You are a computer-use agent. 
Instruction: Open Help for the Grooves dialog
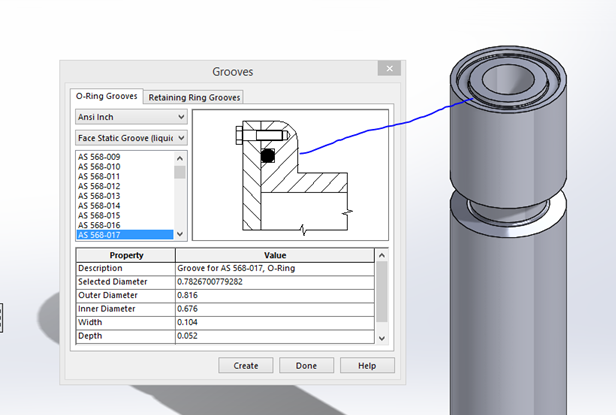[367, 366]
